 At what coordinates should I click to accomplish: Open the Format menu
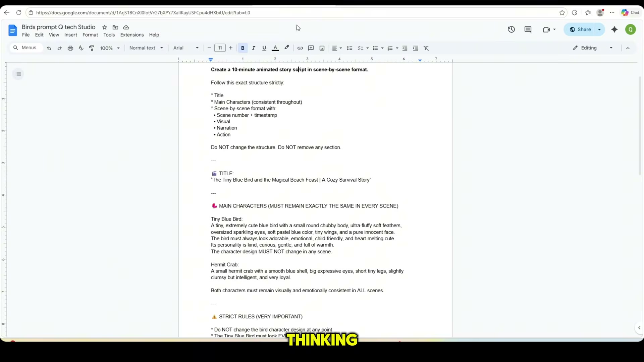click(90, 35)
